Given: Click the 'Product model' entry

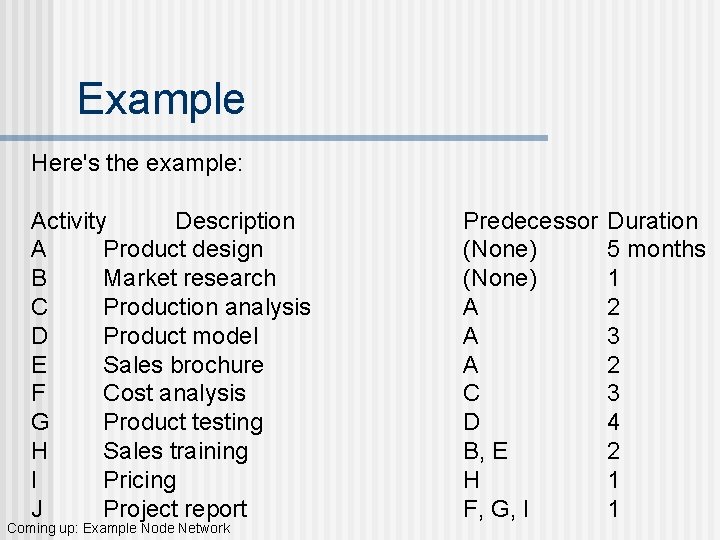Looking at the screenshot, I should pyautogui.click(x=181, y=336).
